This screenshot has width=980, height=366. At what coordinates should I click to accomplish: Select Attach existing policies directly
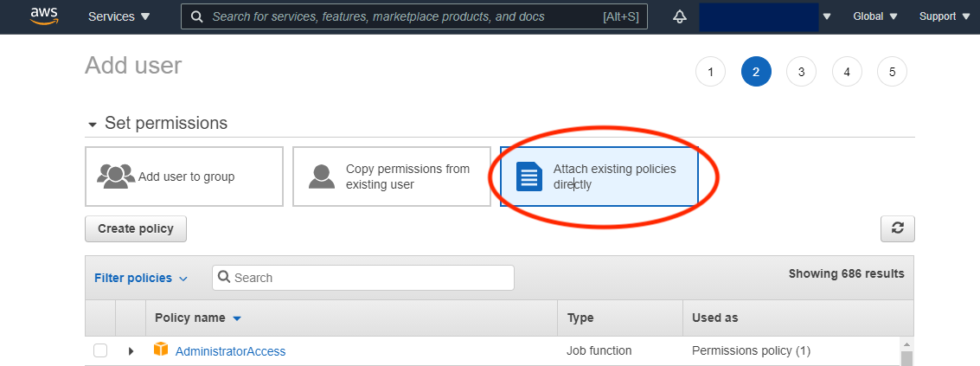(x=599, y=177)
